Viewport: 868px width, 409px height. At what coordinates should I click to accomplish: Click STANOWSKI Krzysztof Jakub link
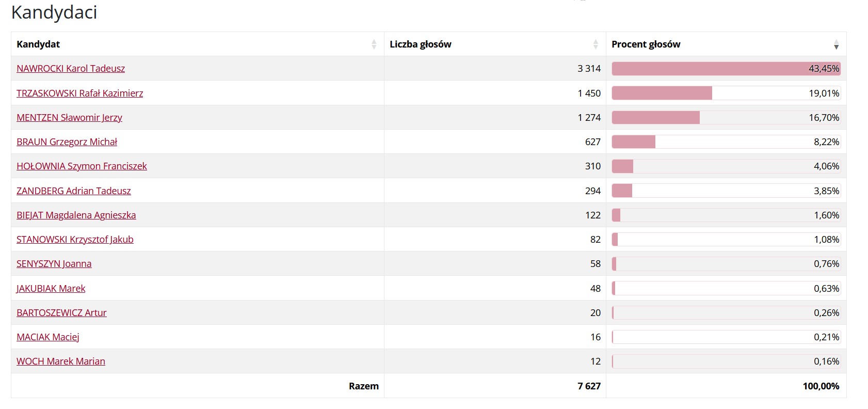coord(75,240)
